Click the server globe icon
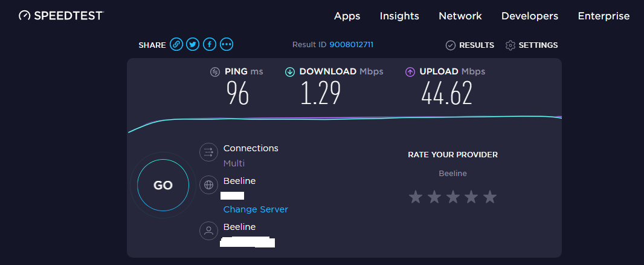 click(208, 185)
